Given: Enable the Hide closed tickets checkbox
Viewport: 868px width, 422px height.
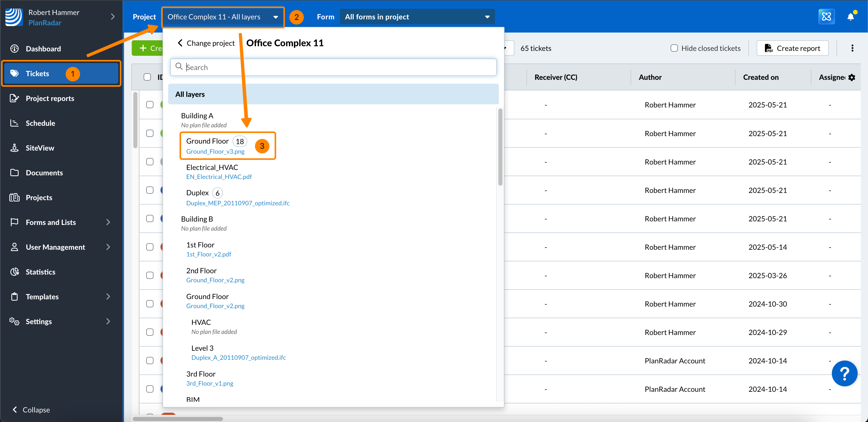Looking at the screenshot, I should point(674,48).
